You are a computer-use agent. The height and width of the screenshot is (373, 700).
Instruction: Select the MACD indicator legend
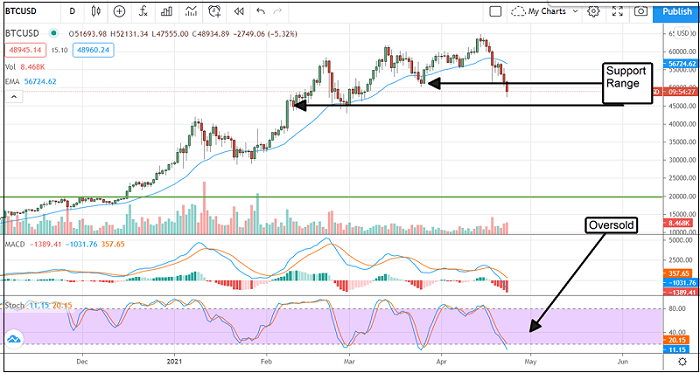pyautogui.click(x=65, y=244)
